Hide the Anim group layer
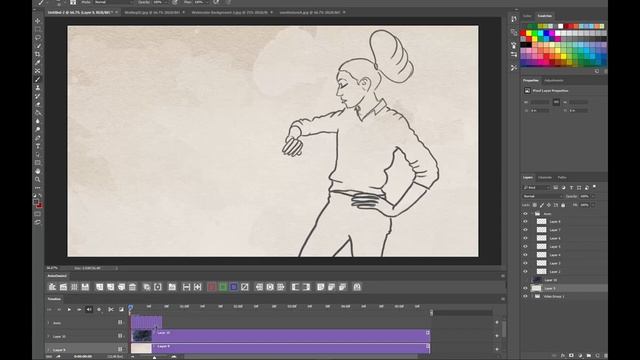Screen dimensions: 640x360 [x=525, y=213]
